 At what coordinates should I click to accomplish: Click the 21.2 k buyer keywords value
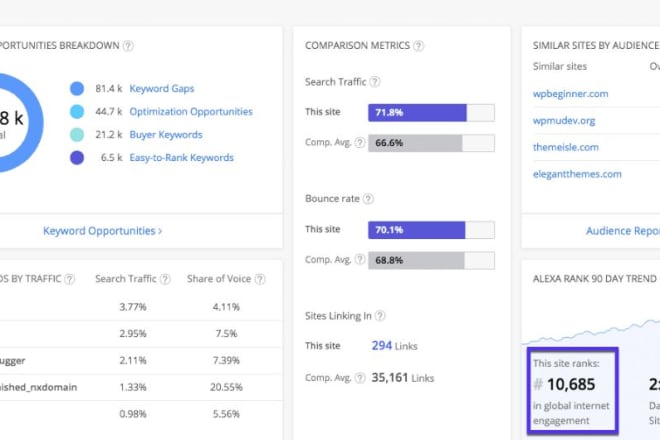coord(109,135)
